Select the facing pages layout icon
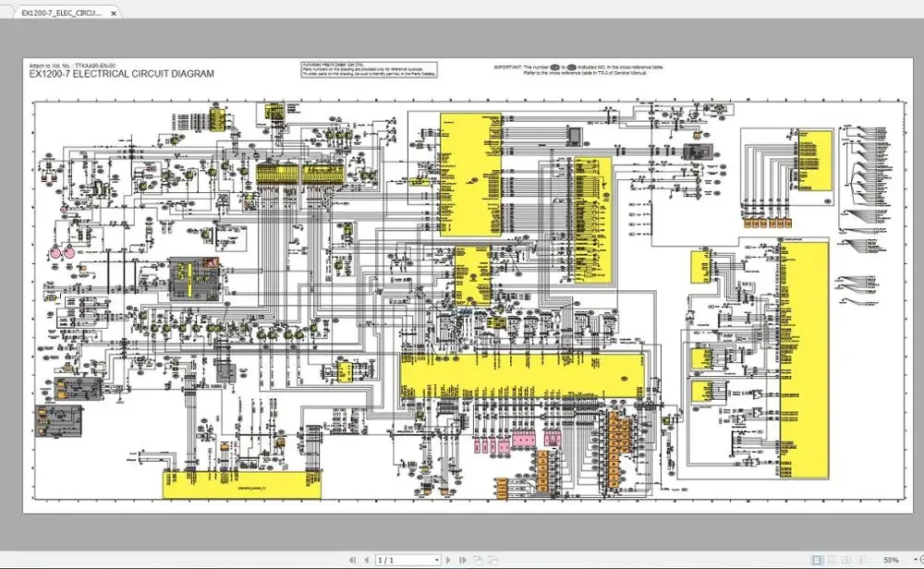 (847, 560)
